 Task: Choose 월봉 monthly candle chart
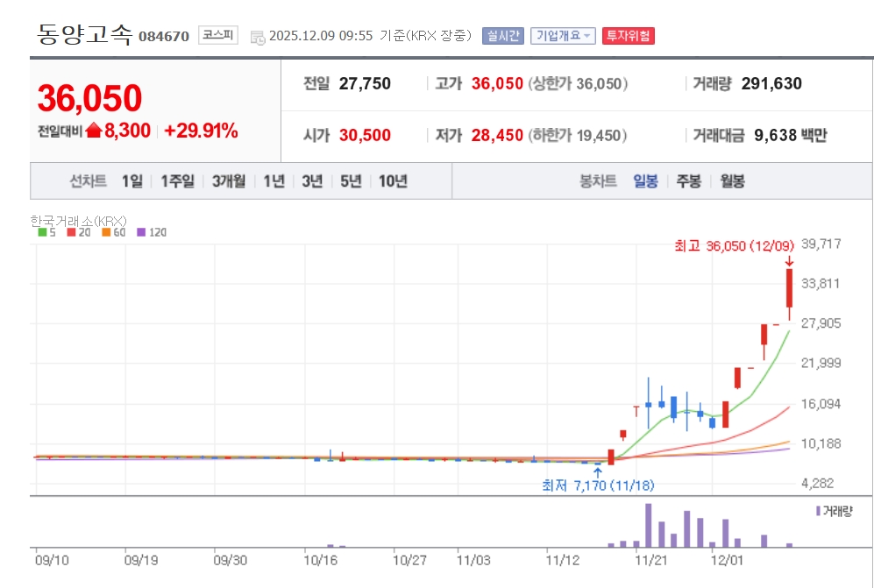pos(732,181)
